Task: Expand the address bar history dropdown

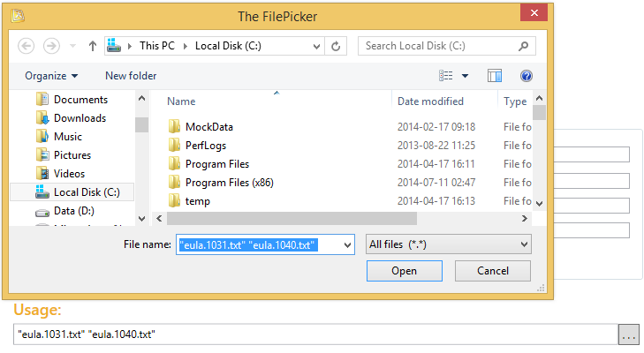Action: [x=315, y=46]
